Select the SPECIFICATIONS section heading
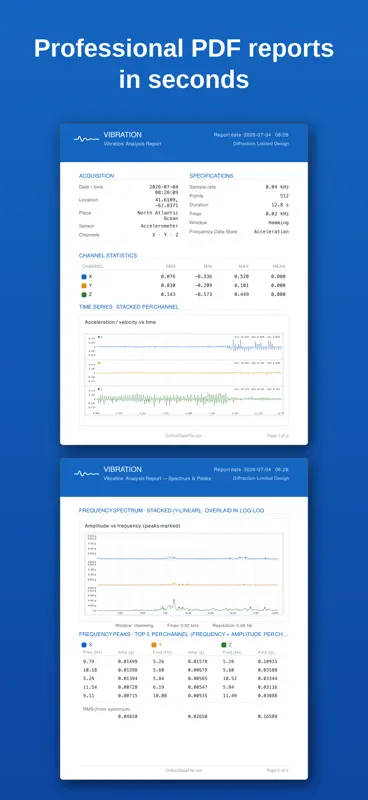The width and height of the screenshot is (368, 800). click(x=211, y=176)
